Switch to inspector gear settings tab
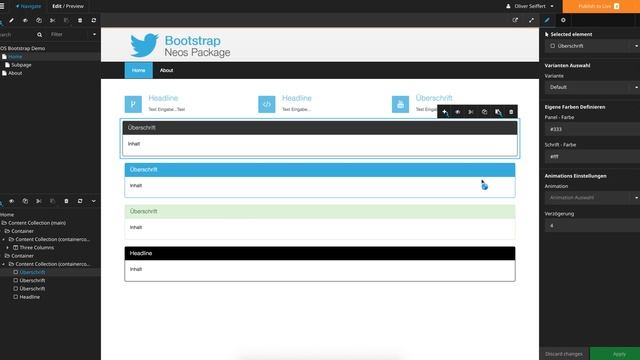 coord(563,20)
